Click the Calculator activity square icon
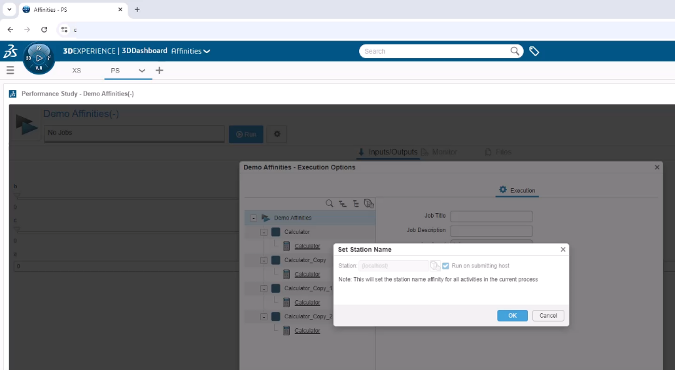This screenshot has height=370, width=676. click(x=276, y=232)
